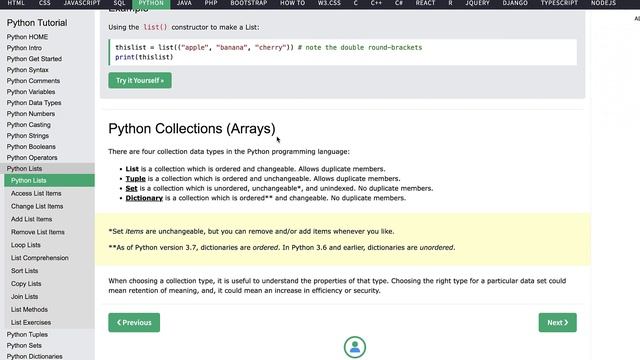The image size is (640, 360).
Task: Open the How To tab
Action: click(293, 3)
